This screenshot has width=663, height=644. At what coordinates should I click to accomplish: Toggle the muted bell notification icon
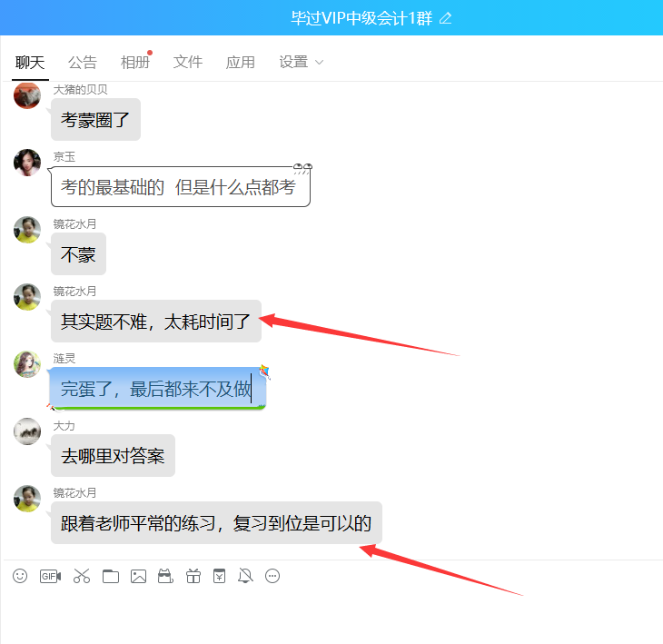[x=245, y=576]
